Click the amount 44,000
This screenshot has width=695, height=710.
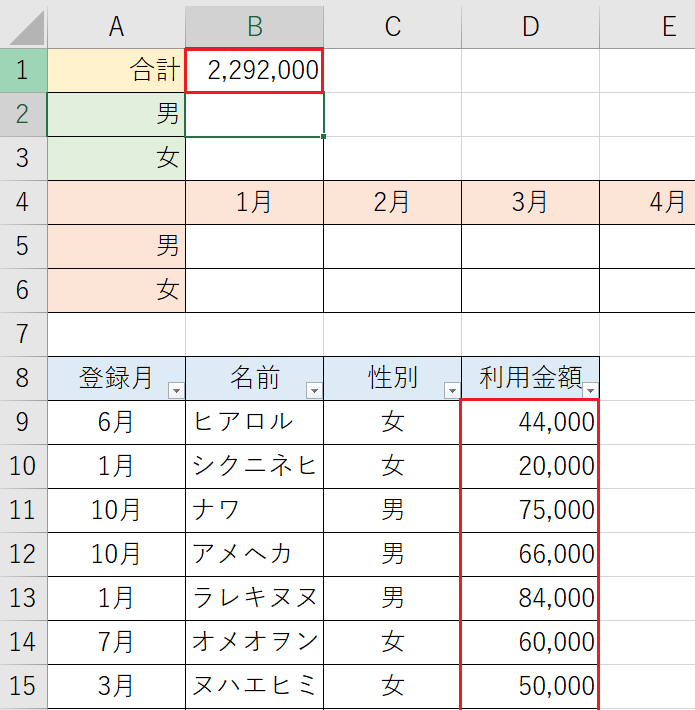click(530, 422)
